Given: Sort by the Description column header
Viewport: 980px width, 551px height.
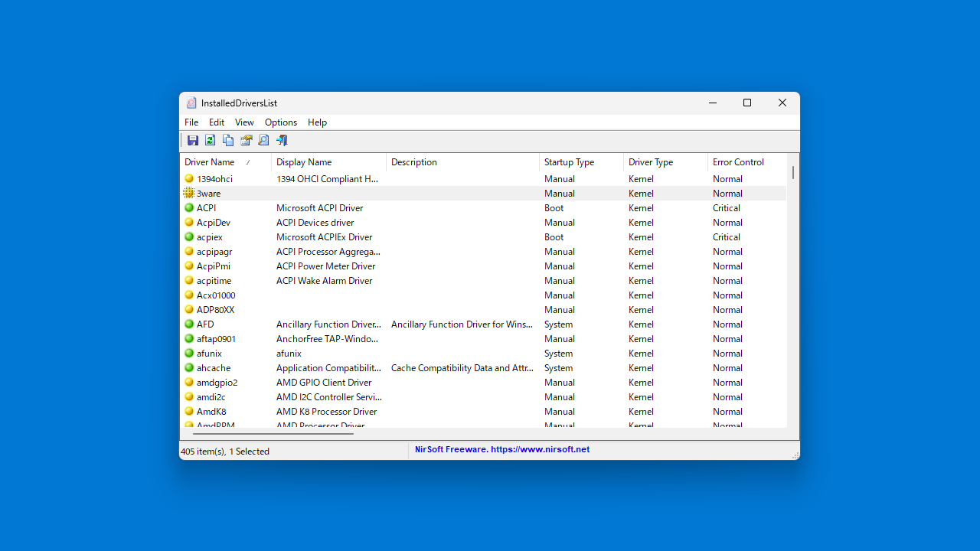Looking at the screenshot, I should (463, 162).
